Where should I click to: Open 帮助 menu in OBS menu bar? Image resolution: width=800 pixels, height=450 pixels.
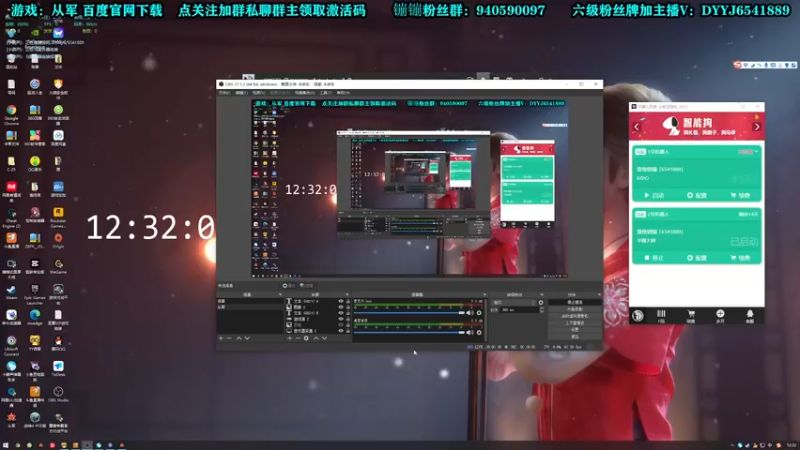click(x=343, y=93)
